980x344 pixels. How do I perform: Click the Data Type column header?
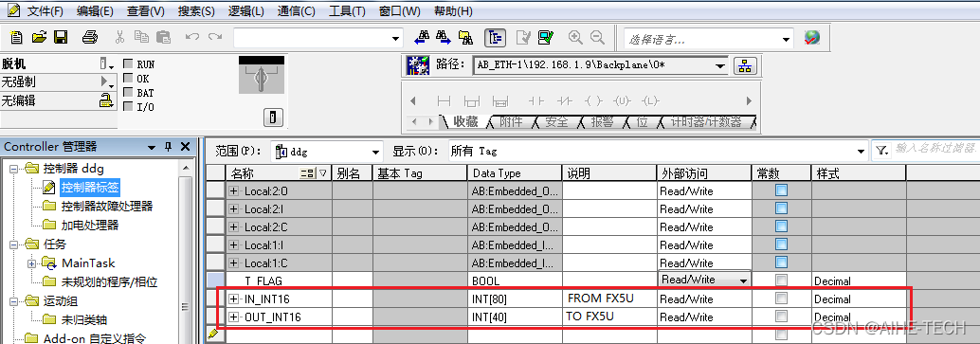click(x=515, y=173)
